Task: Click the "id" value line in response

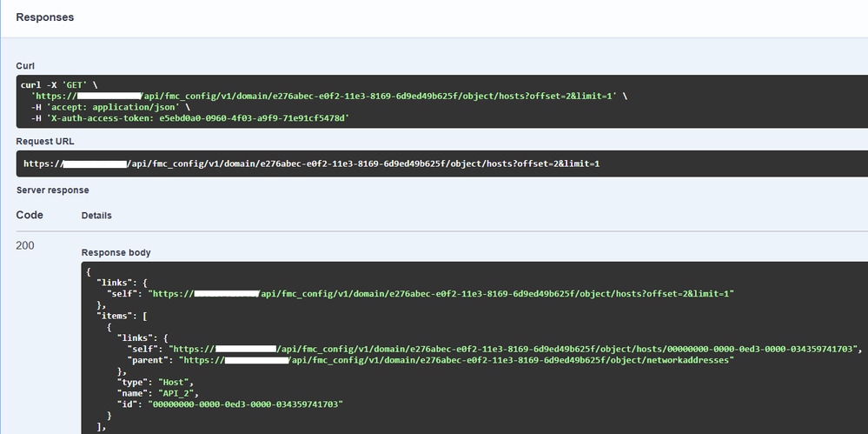Action: pyautogui.click(x=230, y=404)
